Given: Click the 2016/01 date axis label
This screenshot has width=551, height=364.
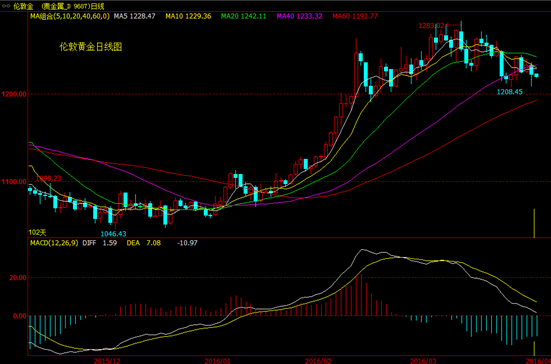Looking at the screenshot, I should 218,360.
